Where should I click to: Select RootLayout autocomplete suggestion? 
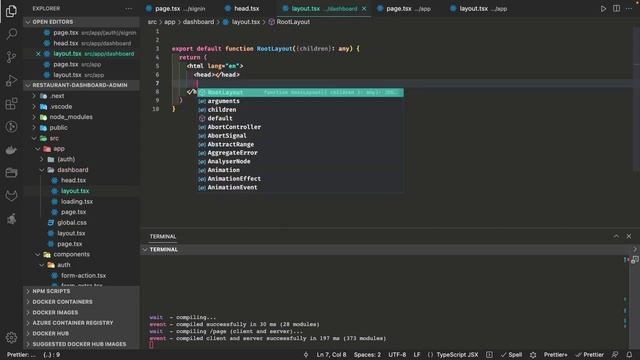click(x=301, y=93)
